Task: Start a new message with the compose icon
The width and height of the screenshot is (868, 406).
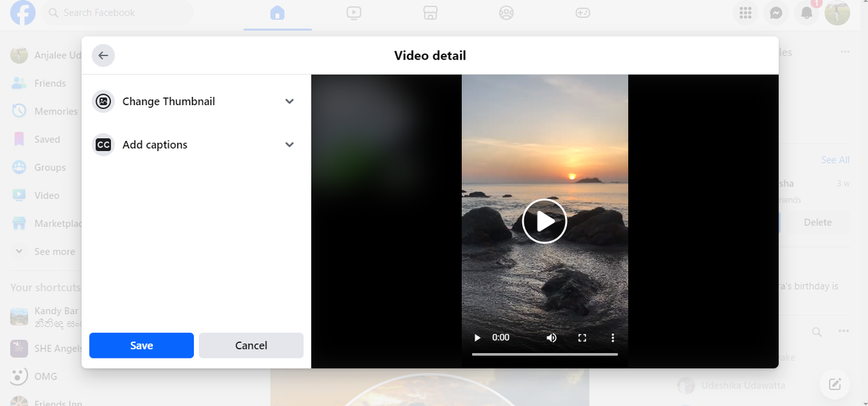Action: [835, 385]
